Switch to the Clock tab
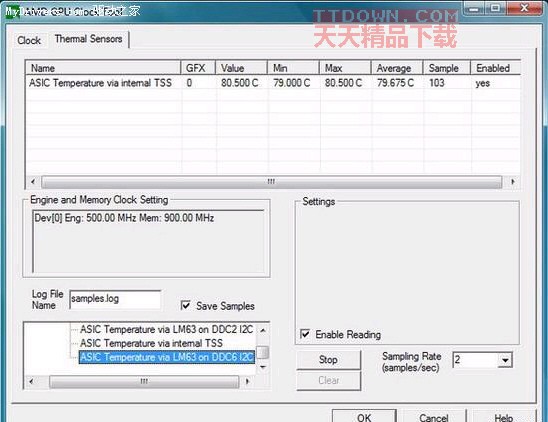 pos(29,41)
